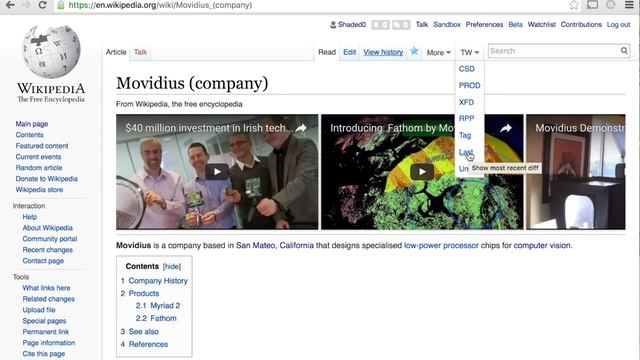The width and height of the screenshot is (640, 360).
Task: Share the $40 million investment video
Action: point(301,128)
